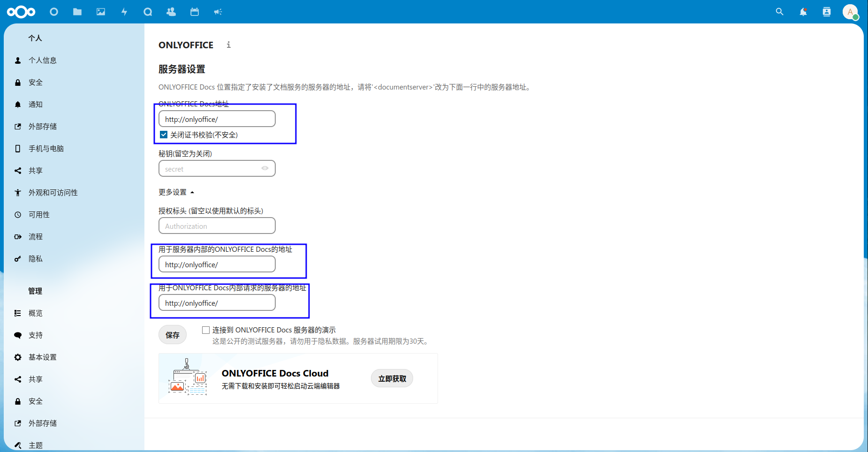Image resolution: width=868 pixels, height=452 pixels.
Task: Open the Contacts app
Action: click(171, 12)
